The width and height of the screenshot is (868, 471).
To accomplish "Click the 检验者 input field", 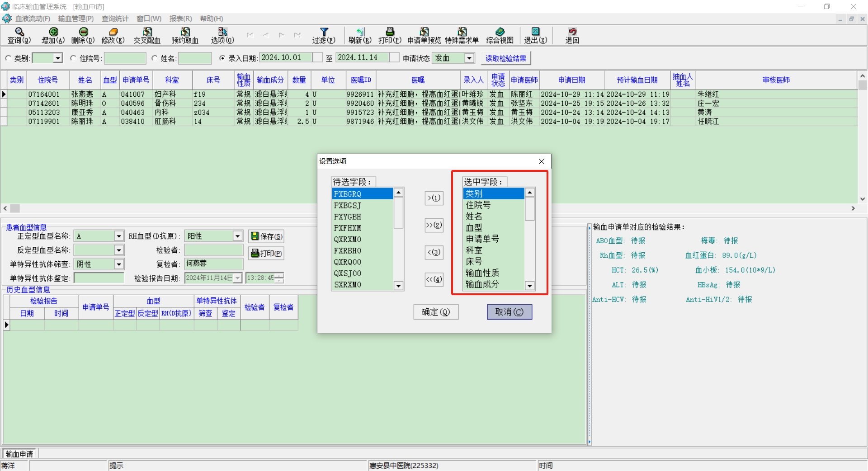I will 214,250.
